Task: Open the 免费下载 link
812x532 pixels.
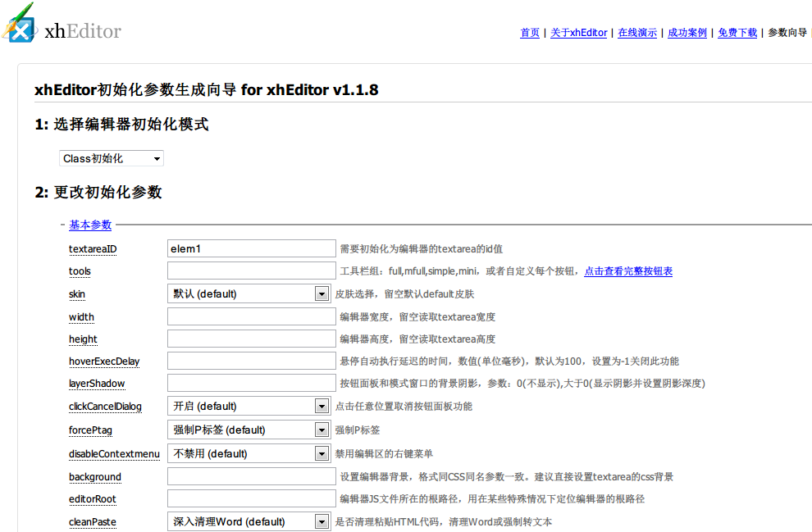Action: coord(737,33)
